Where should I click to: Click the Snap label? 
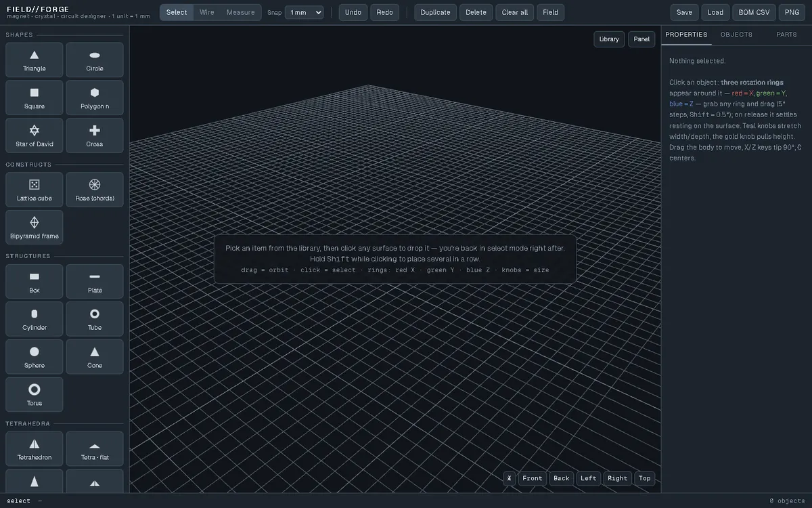(x=274, y=12)
